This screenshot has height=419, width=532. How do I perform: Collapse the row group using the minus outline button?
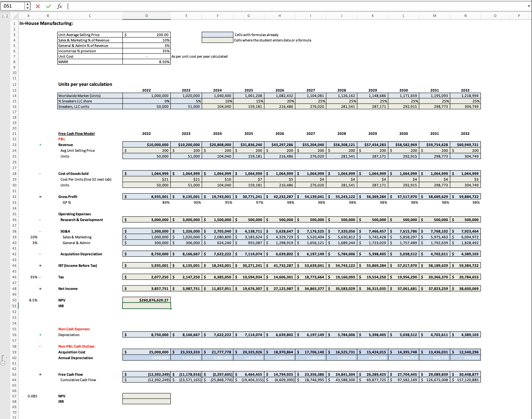(3, 363)
